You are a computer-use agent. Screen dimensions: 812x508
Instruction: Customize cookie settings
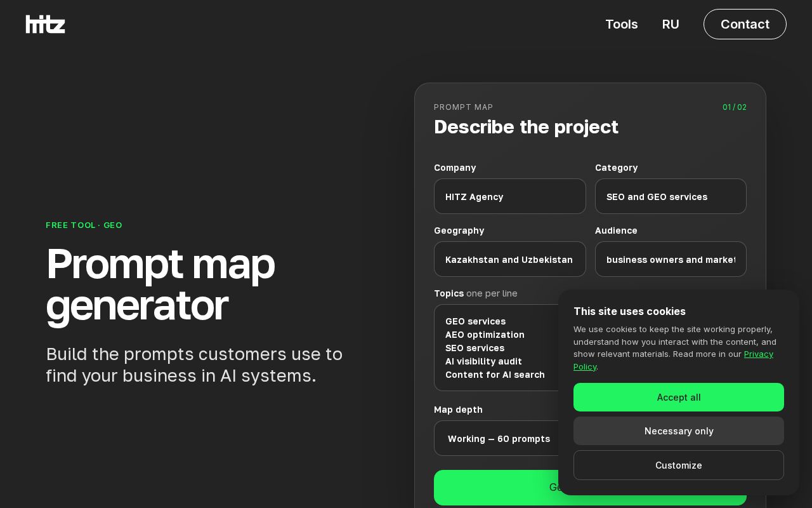(x=679, y=465)
